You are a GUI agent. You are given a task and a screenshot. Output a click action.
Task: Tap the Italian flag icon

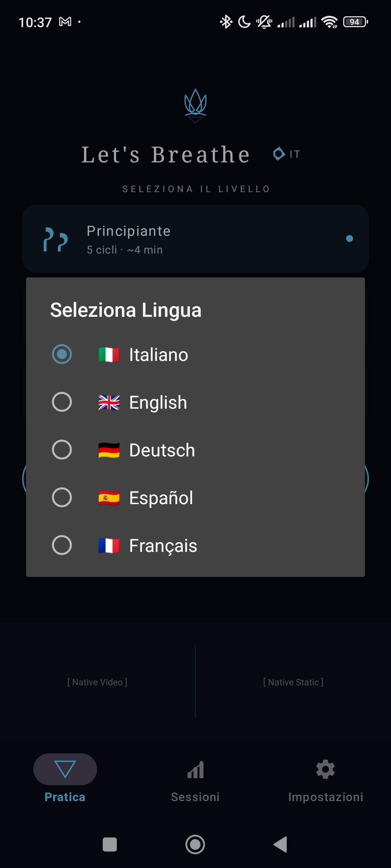pos(109,354)
